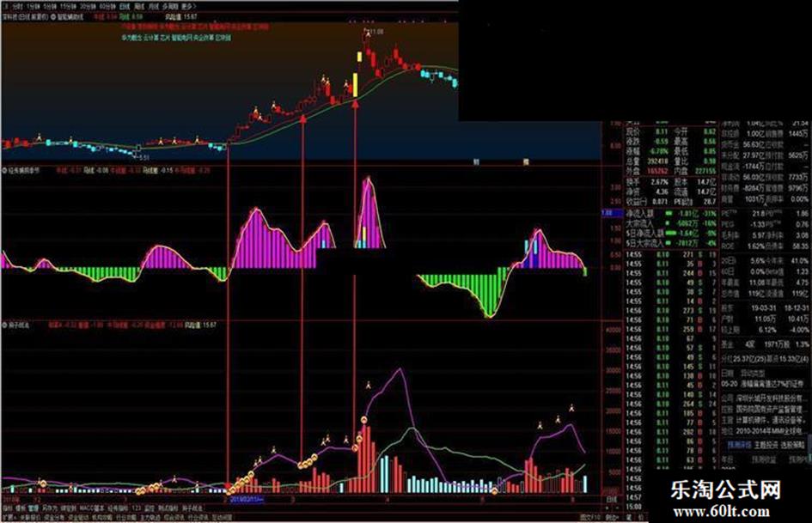Image resolution: width=812 pixels, height=523 pixels.
Task: Select the 5分钟 period tab
Action: click(x=50, y=7)
